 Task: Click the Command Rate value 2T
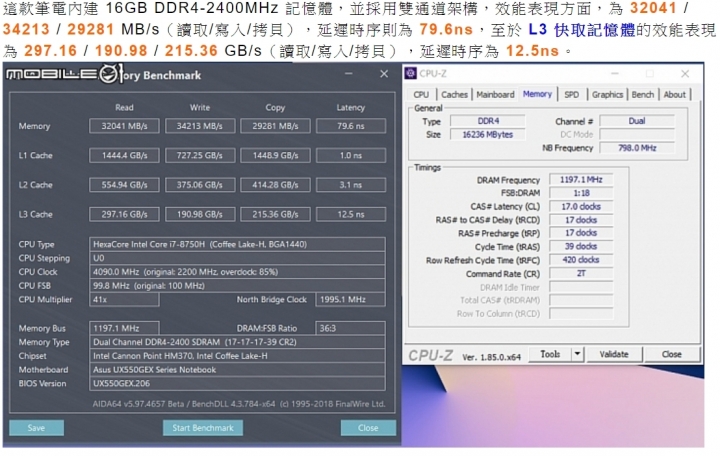[x=581, y=273]
